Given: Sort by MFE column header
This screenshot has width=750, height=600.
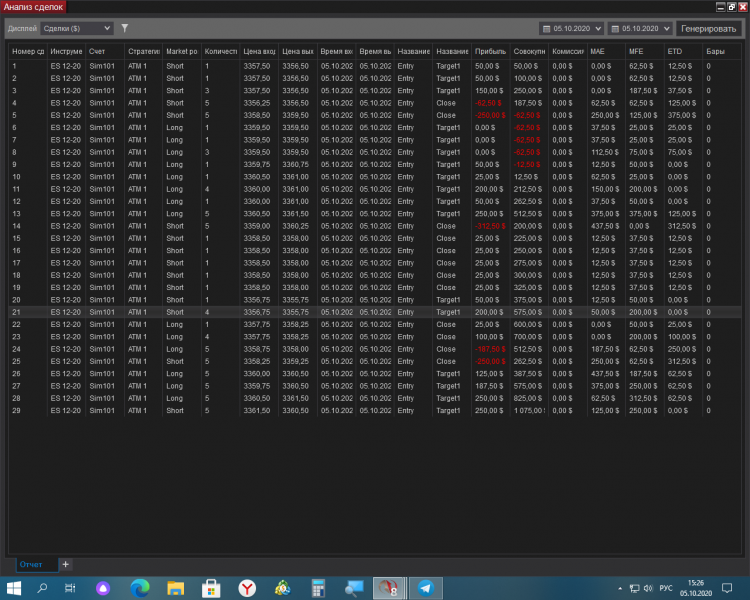Looking at the screenshot, I should click(x=645, y=51).
